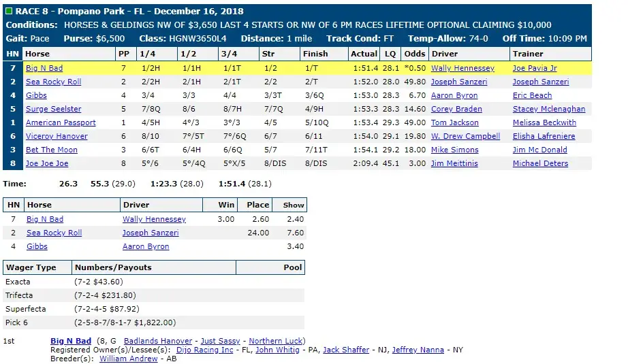Open trainer Jim Mc Donald link
Screen dimensions: 628x364
point(540,150)
